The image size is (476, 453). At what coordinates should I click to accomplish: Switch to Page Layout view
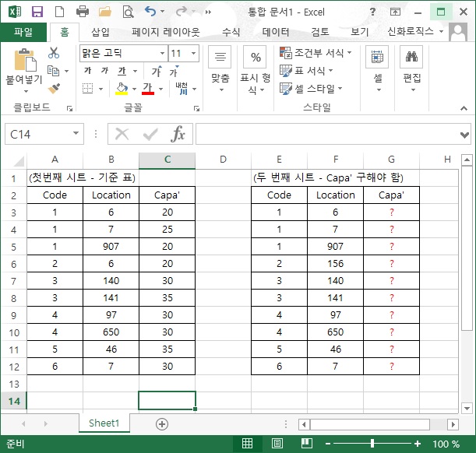(277, 444)
